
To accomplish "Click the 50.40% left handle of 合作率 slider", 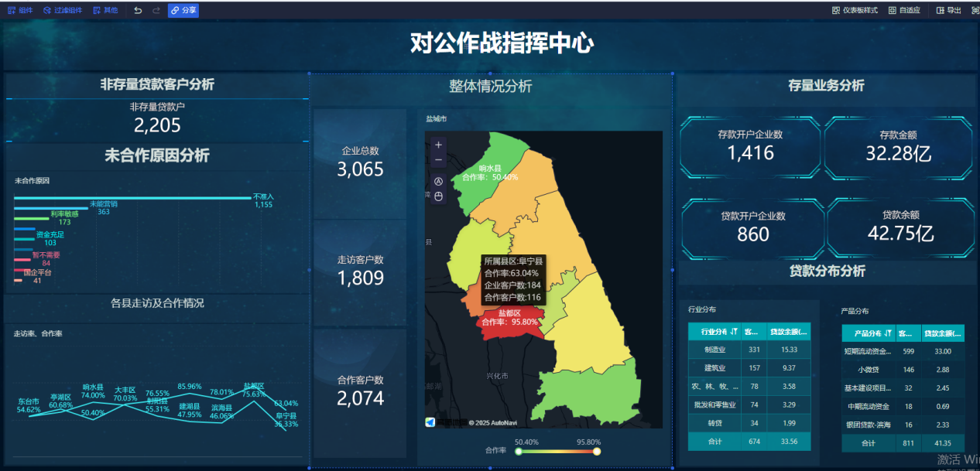I will click(x=519, y=451).
